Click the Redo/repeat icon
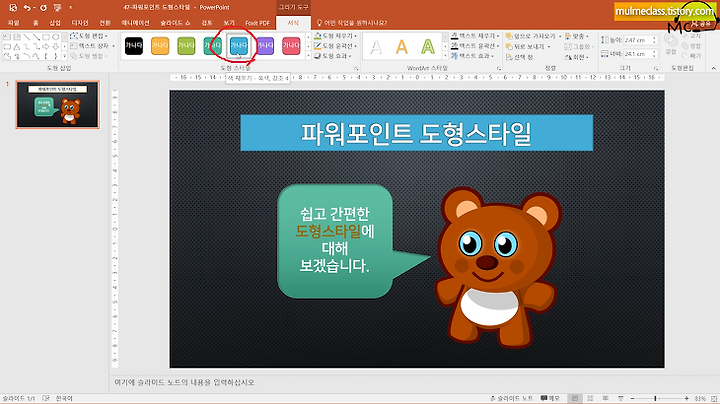This screenshot has height=404, width=720. pyautogui.click(x=44, y=8)
